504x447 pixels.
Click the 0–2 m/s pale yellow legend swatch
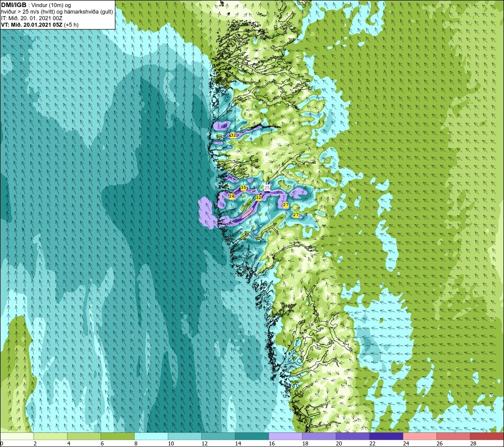pyautogui.click(x=17, y=436)
